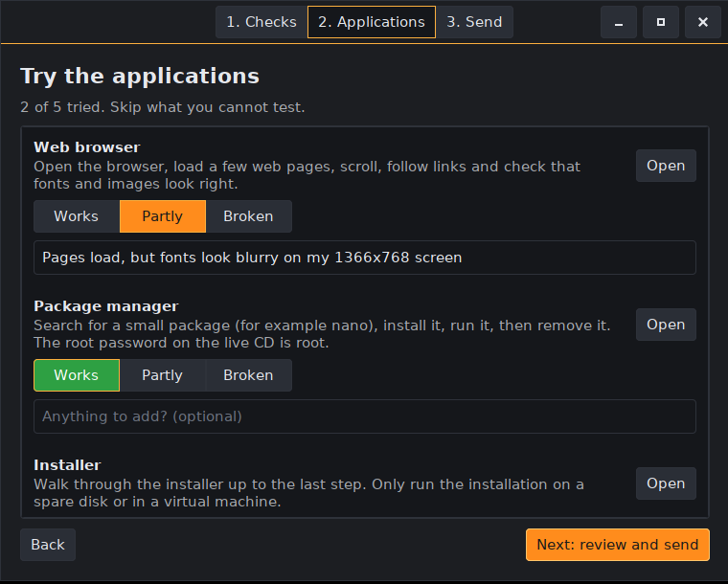The image size is (728, 584).
Task: Close the testing wizard window
Action: point(703,22)
